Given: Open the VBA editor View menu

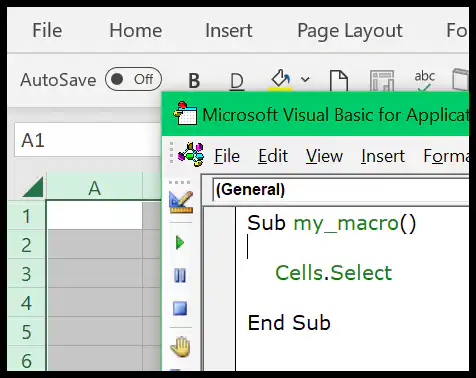Looking at the screenshot, I should [x=324, y=156].
